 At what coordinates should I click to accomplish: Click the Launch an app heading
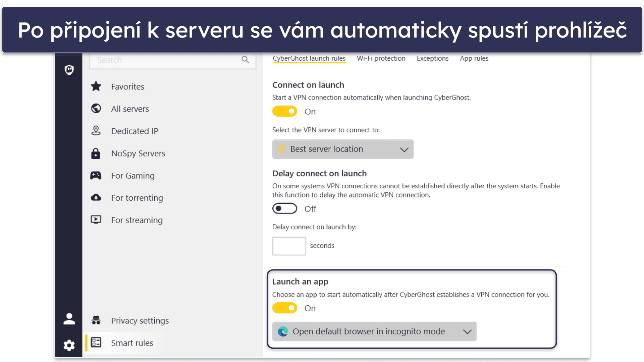[x=300, y=282]
